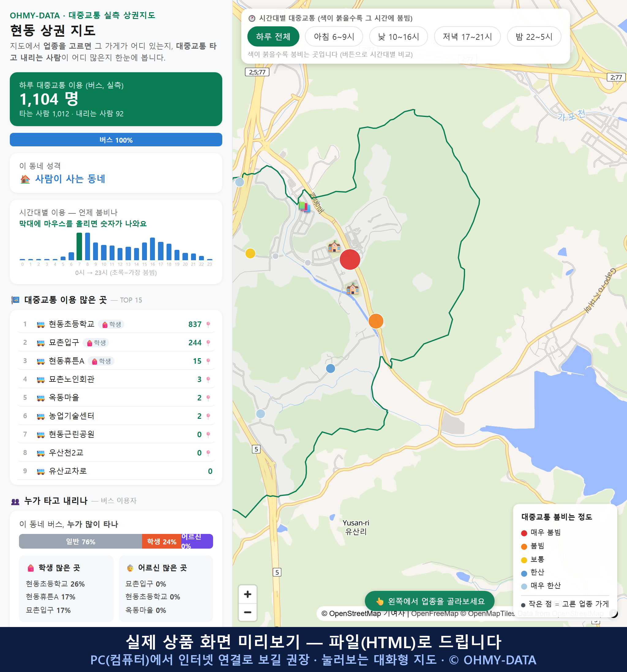Open the OpenFreeMap attribution link
The image size is (627, 672).
click(434, 613)
